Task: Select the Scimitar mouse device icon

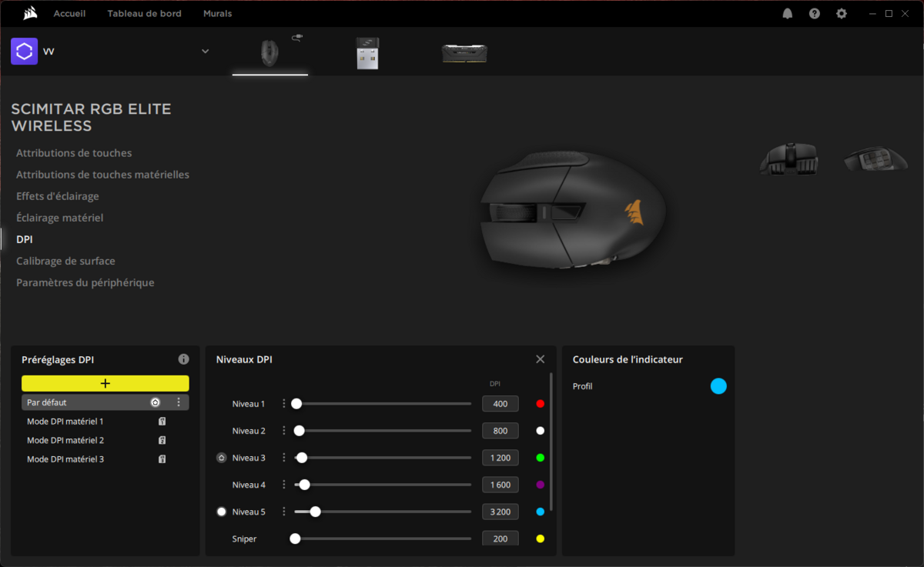Action: [269, 52]
